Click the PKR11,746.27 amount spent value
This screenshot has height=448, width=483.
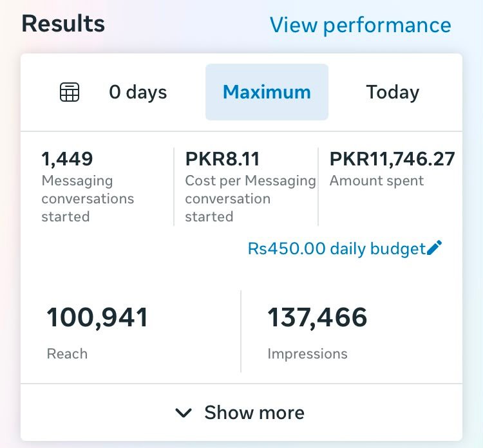tap(392, 158)
